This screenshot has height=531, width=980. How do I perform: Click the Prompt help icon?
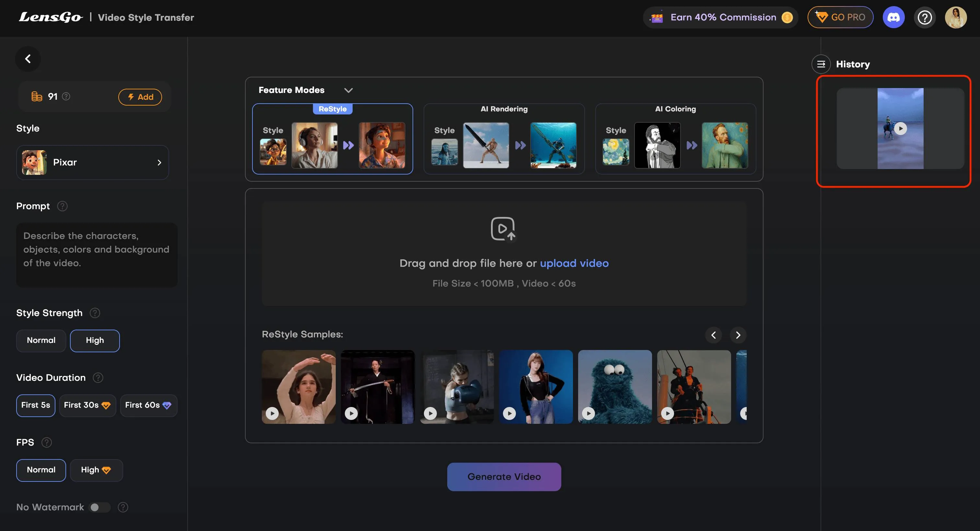[63, 206]
